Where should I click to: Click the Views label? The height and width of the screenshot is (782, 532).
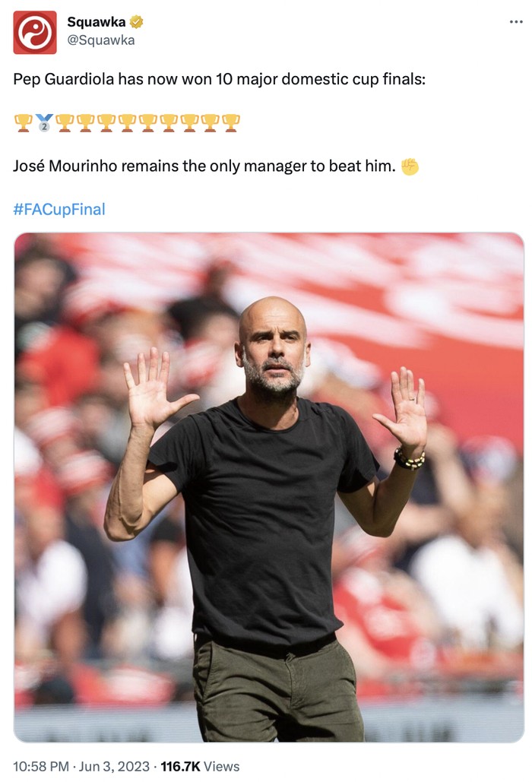222,766
